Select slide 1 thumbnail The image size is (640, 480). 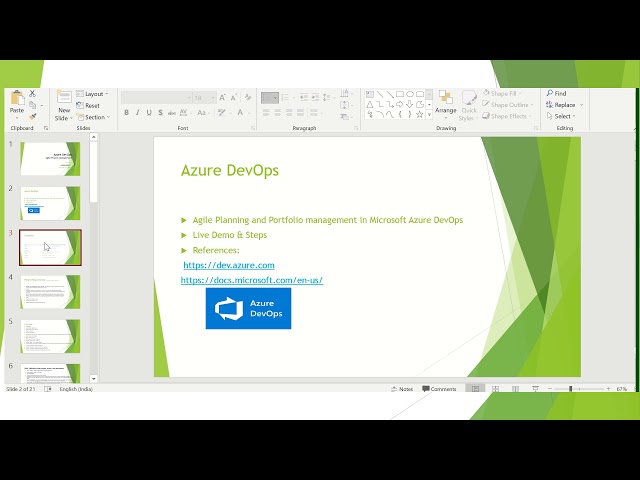[50, 159]
